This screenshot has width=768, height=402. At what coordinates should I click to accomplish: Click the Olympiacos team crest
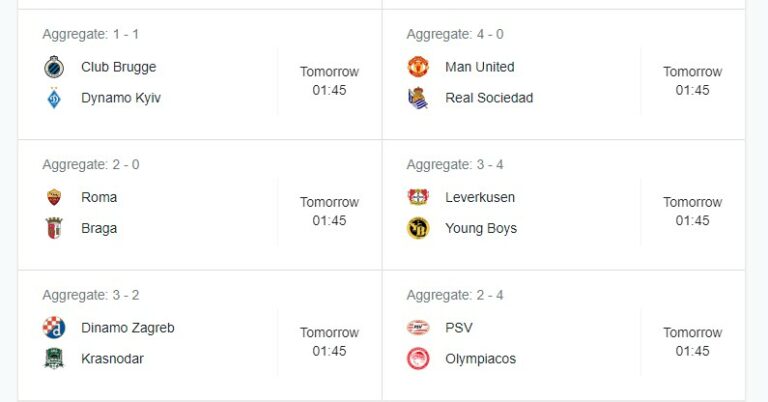pyautogui.click(x=418, y=358)
